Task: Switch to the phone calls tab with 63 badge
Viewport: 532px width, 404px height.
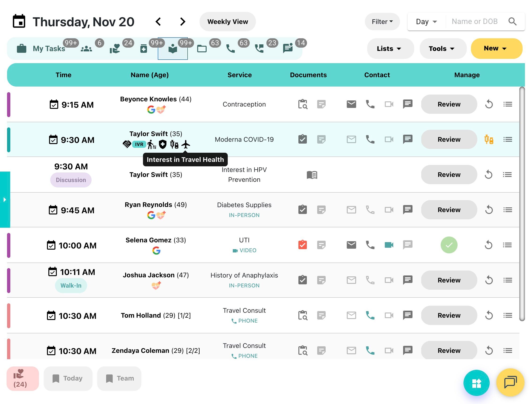Action: 230,49
